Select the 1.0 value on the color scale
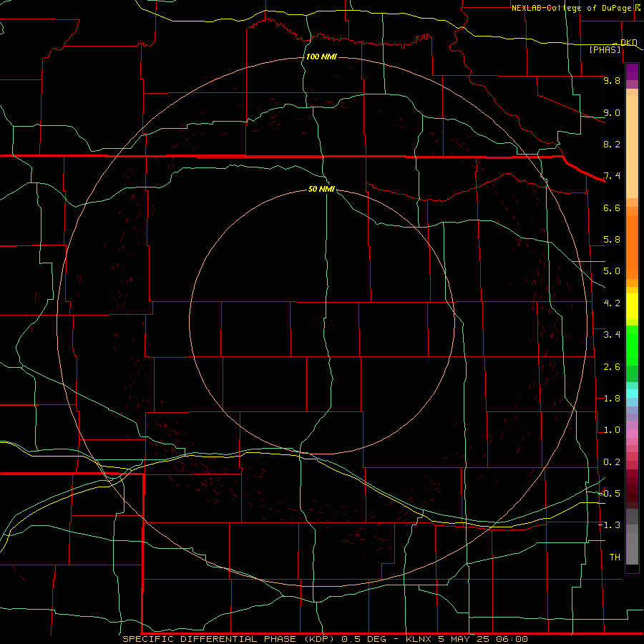Image resolution: width=644 pixels, height=644 pixels. click(x=612, y=430)
